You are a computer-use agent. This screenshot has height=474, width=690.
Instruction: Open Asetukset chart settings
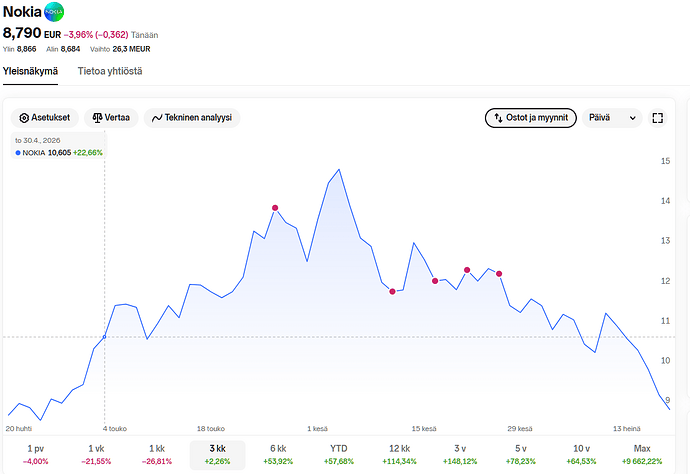point(44,118)
